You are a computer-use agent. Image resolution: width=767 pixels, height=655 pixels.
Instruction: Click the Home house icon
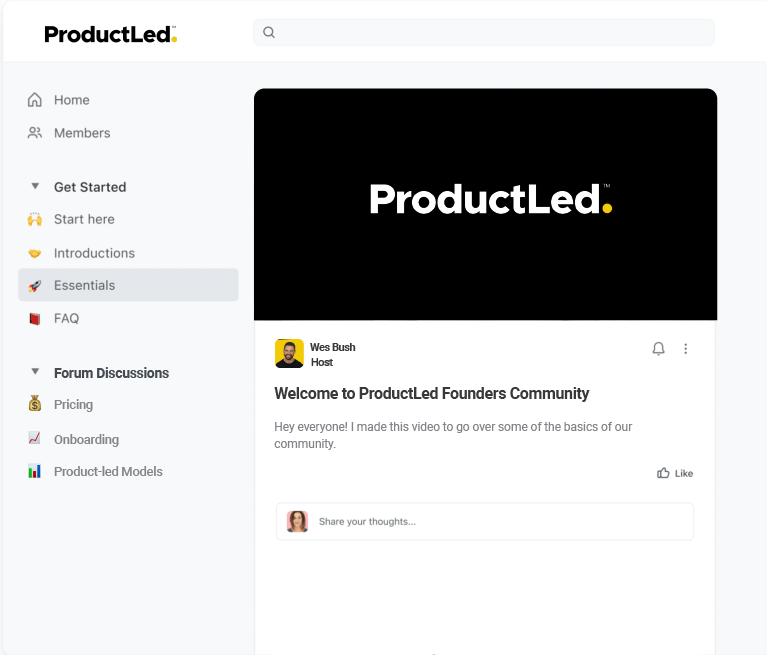(35, 100)
